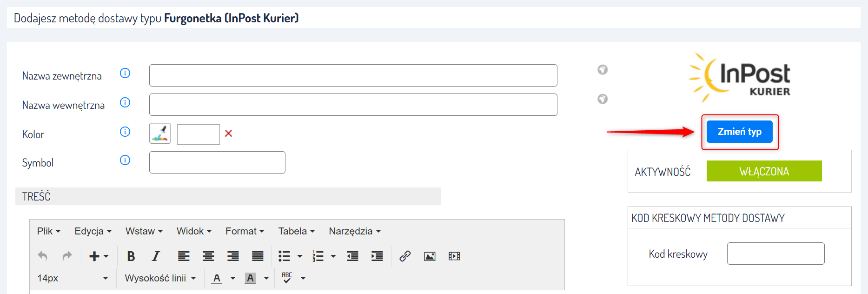
Task: Toggle the WŁĄCZONA activity switch
Action: (x=764, y=171)
